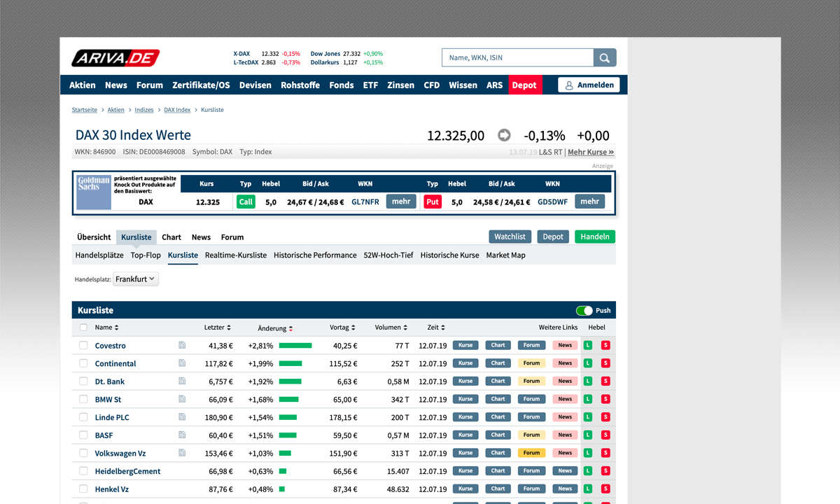The image size is (840, 504).
Task: Click the user icon in Anmelden
Action: pyautogui.click(x=569, y=85)
